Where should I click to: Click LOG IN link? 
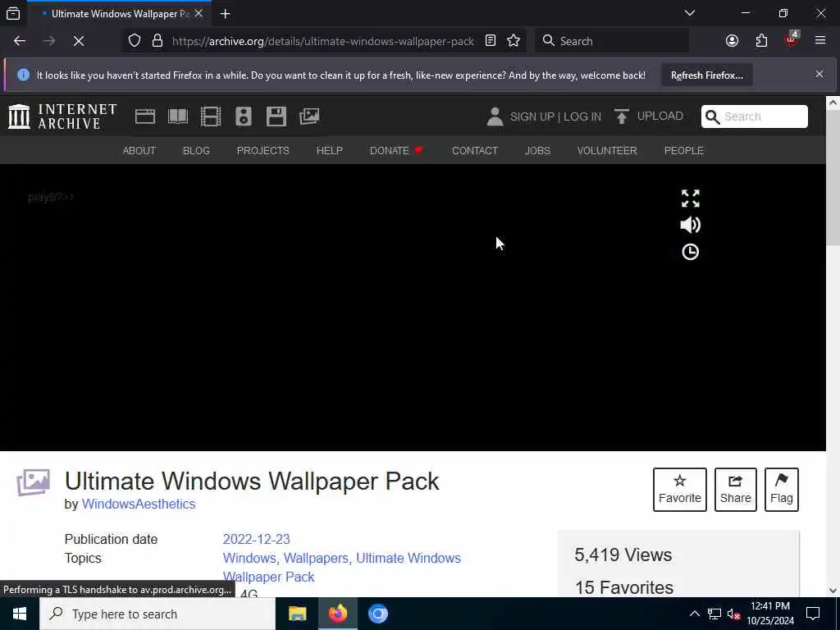[582, 116]
